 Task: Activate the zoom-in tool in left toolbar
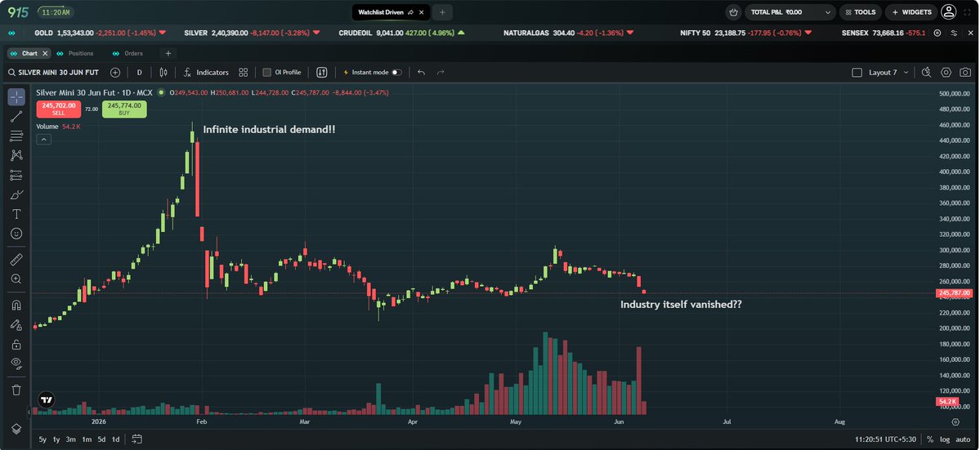pos(16,279)
